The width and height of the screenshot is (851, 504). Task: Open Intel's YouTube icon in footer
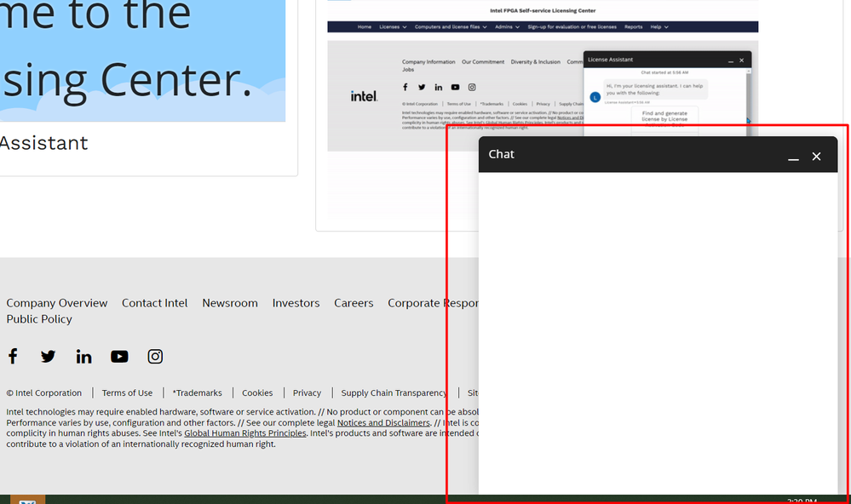[119, 357]
